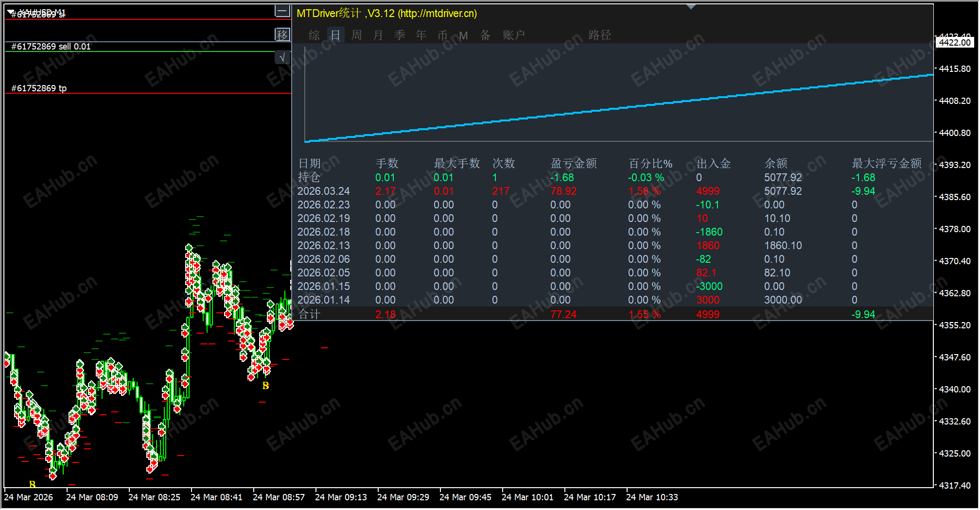Open the 备 comment tab

pyautogui.click(x=485, y=35)
